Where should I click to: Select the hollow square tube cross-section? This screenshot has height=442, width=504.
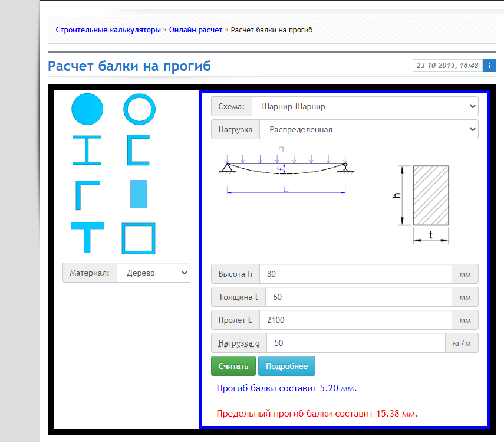point(139,238)
